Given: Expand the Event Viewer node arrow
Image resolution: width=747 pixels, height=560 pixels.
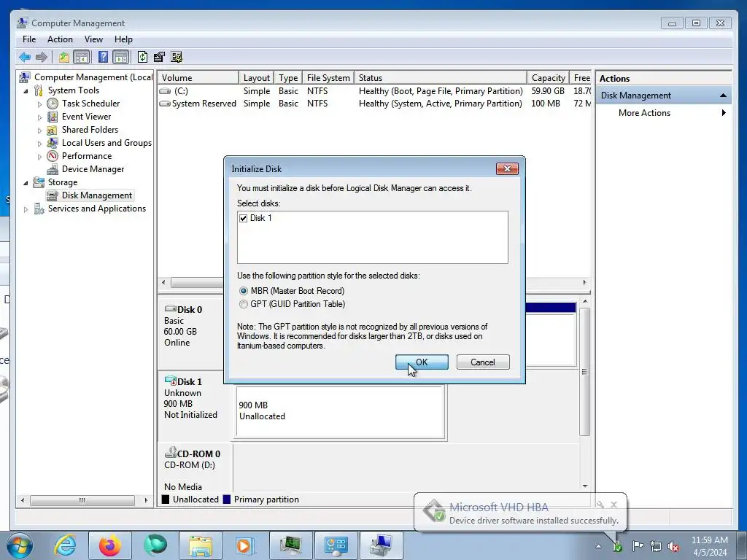Looking at the screenshot, I should 39,117.
